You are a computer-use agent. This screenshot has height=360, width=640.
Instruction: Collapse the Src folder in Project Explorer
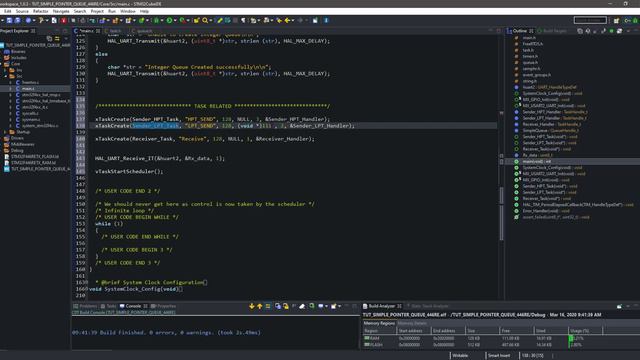(5, 76)
